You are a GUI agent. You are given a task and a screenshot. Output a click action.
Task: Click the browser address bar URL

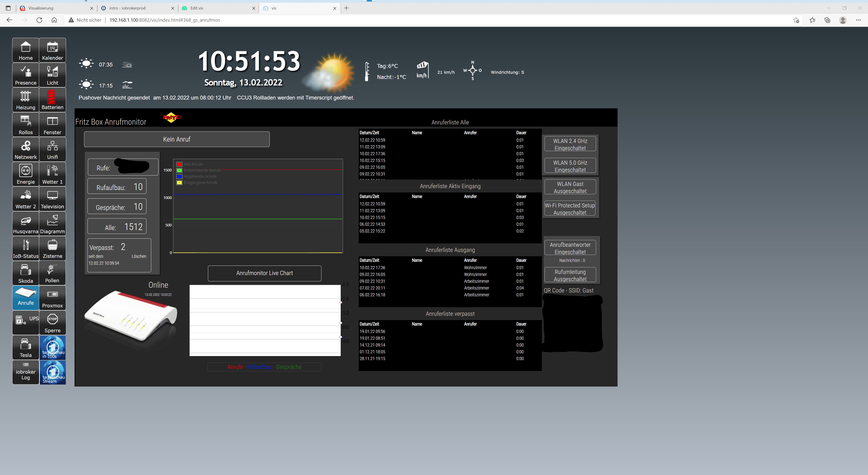pos(164,20)
